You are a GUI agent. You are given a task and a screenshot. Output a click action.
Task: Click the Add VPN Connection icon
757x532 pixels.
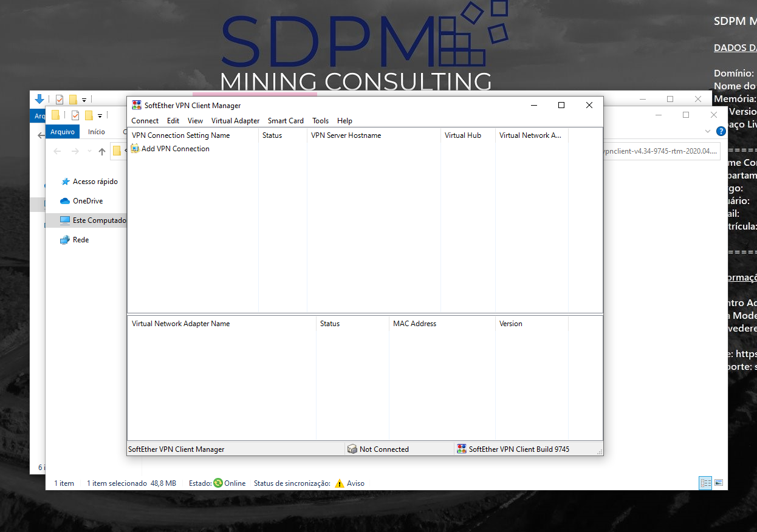click(135, 149)
